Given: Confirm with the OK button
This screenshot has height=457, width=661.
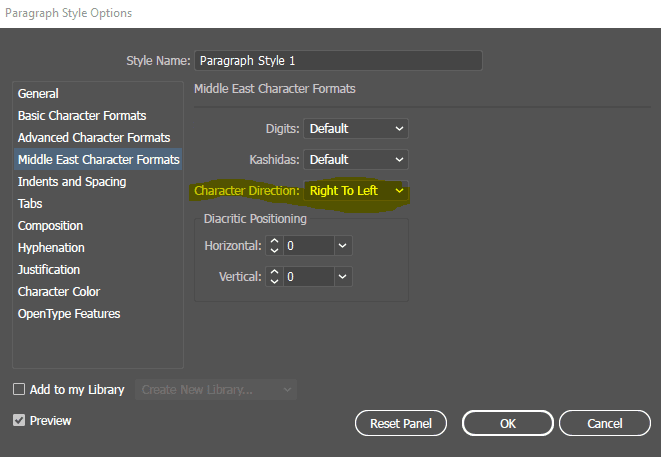Looking at the screenshot, I should tap(508, 423).
